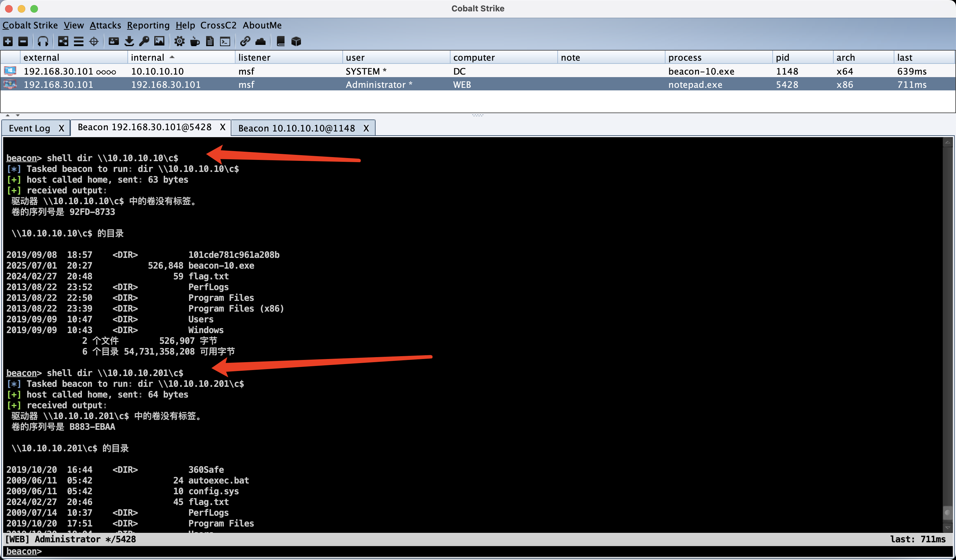Screen dimensions: 956x560
Task: Show the targets view crosshair icon
Action: tap(94, 41)
